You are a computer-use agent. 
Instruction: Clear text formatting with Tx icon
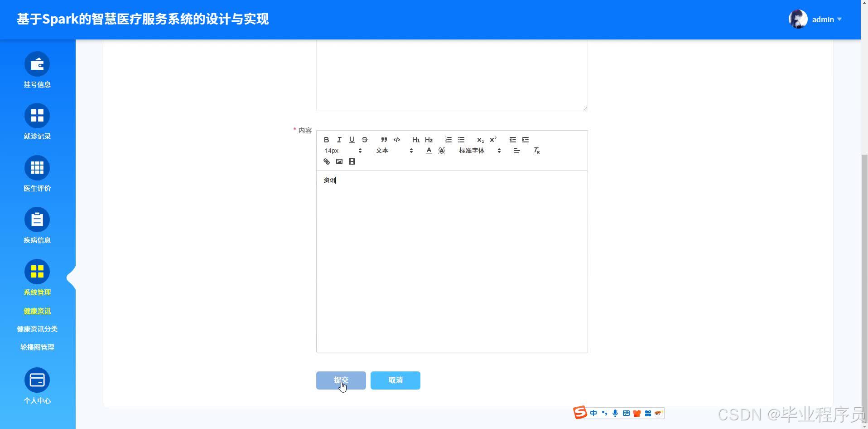[x=536, y=150]
